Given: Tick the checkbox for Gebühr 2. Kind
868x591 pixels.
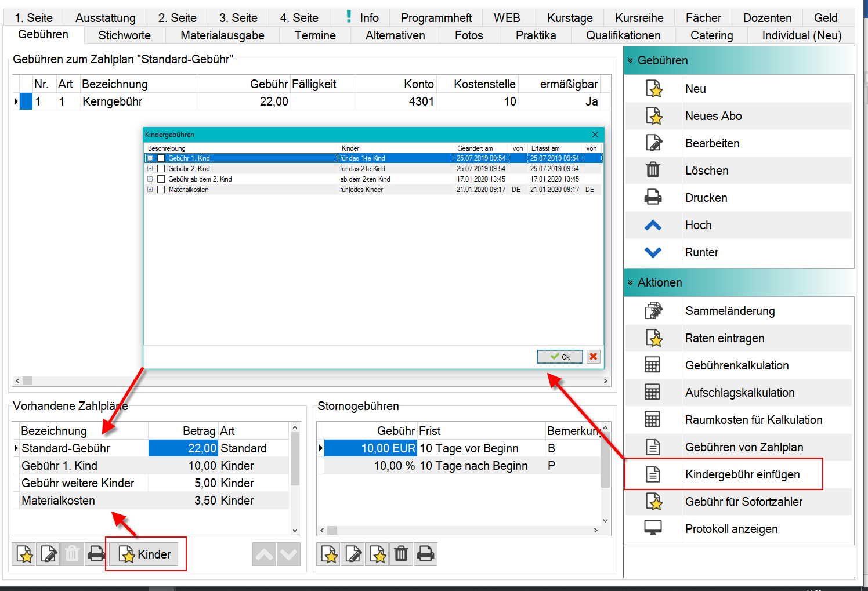Looking at the screenshot, I should [x=161, y=169].
